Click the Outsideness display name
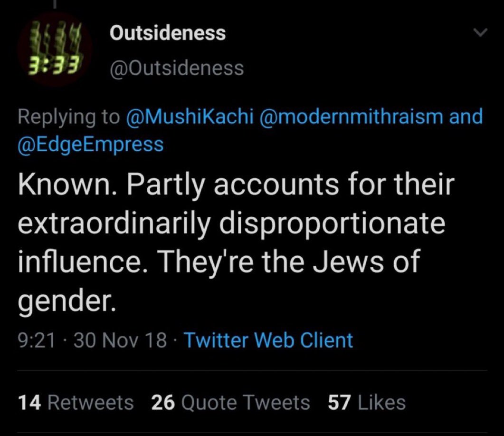This screenshot has width=504, height=436. (168, 33)
